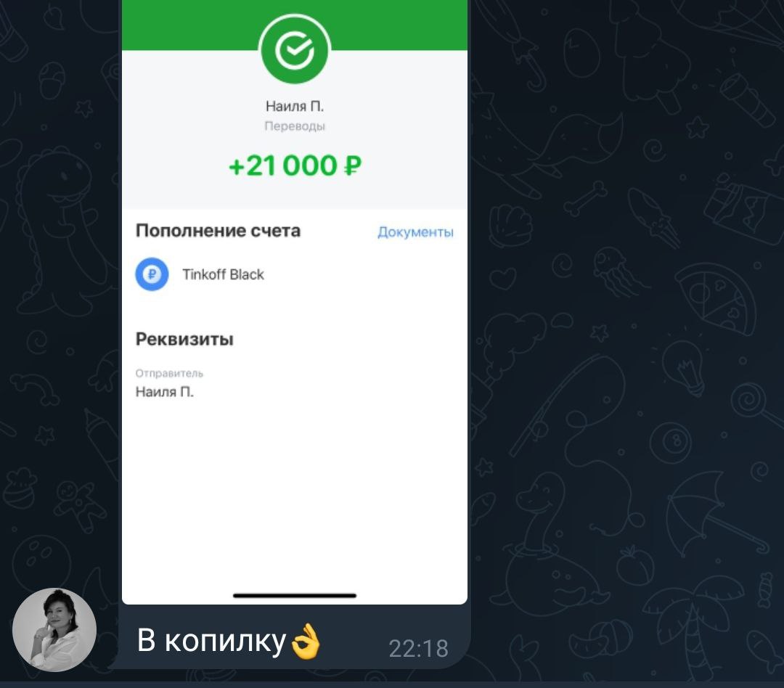Click the +21 000 ₽ amount

click(x=295, y=165)
